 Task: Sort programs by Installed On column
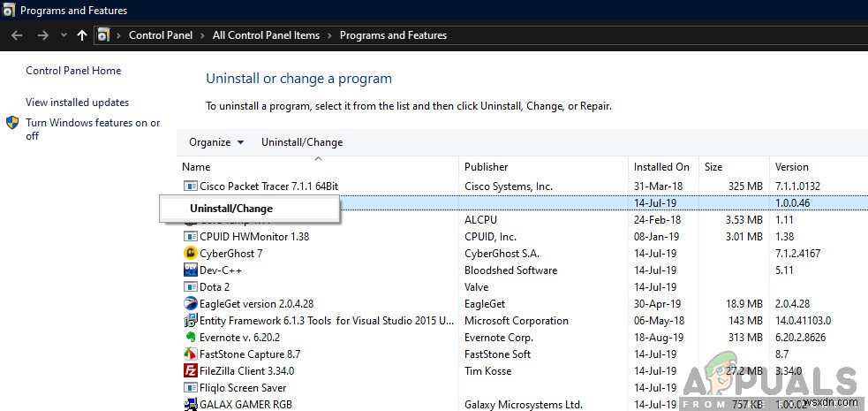[x=661, y=167]
